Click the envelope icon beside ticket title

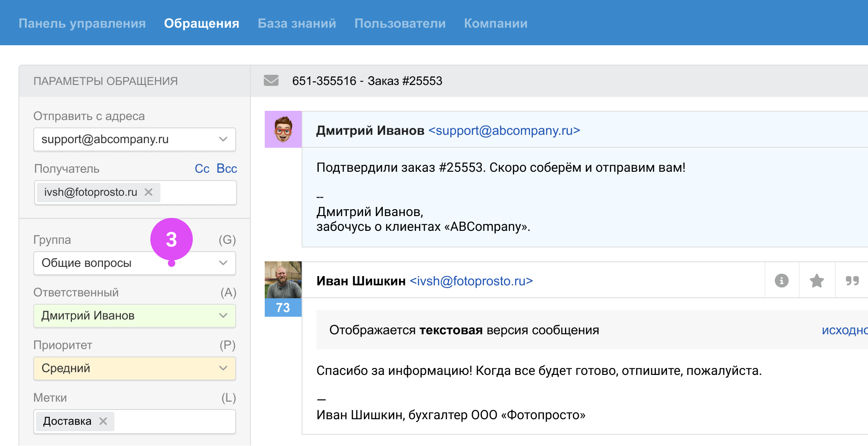tap(271, 81)
